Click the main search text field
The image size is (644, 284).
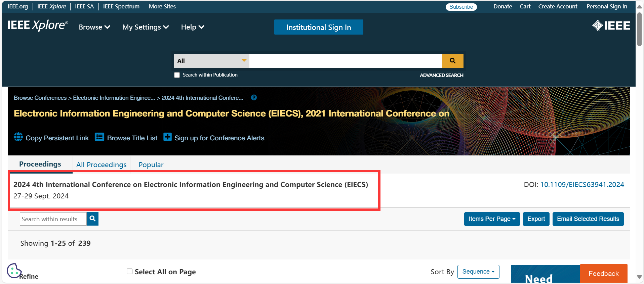(346, 61)
